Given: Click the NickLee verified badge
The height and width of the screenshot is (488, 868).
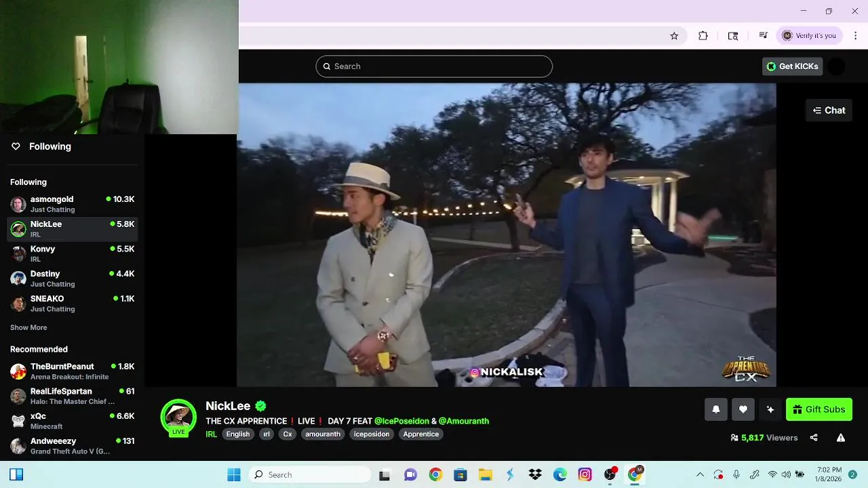Looking at the screenshot, I should point(261,406).
